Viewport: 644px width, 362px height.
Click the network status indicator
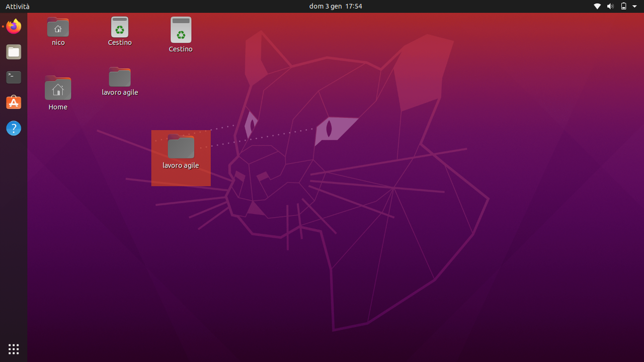coord(597,7)
